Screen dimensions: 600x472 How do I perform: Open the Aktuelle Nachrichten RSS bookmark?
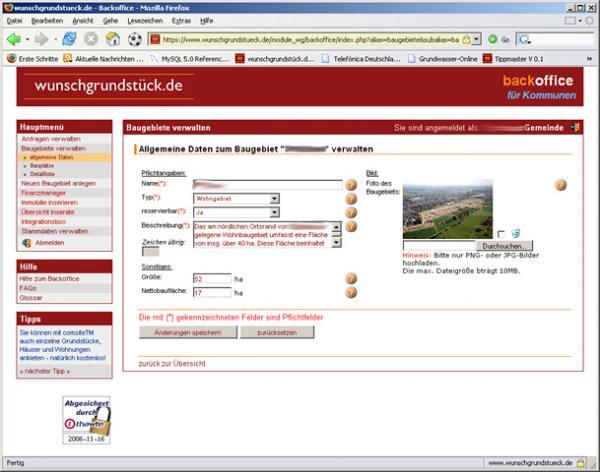[x=104, y=59]
